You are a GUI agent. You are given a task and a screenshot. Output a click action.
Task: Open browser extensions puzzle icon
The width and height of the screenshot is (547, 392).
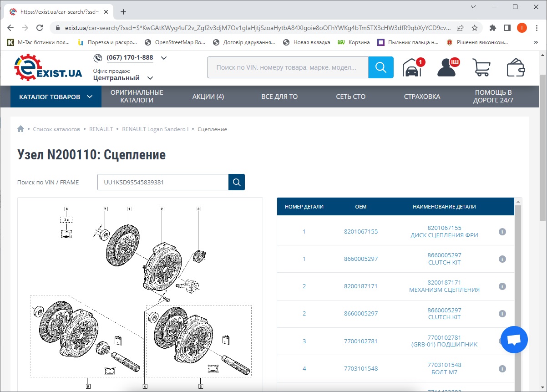tap(492, 28)
